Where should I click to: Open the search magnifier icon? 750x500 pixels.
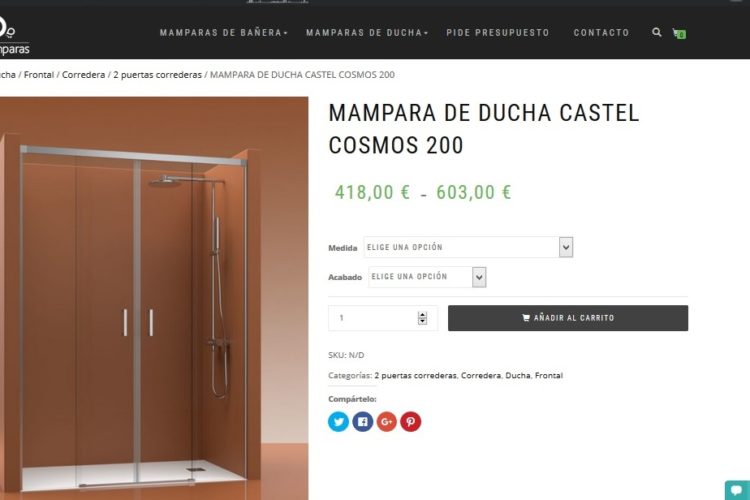coord(657,33)
